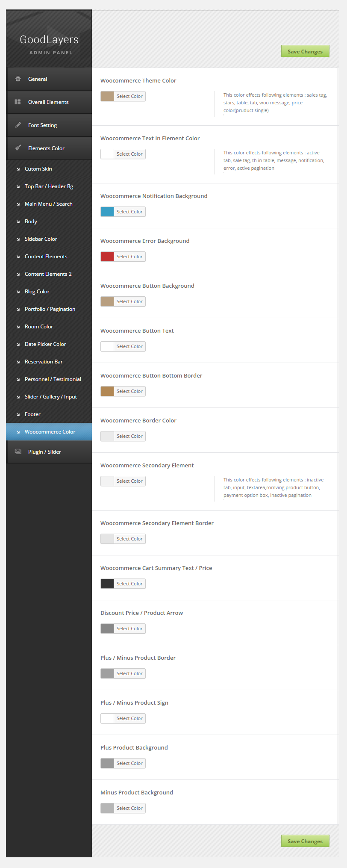Open the Room Color submenu item
The image size is (347, 868).
(x=39, y=327)
